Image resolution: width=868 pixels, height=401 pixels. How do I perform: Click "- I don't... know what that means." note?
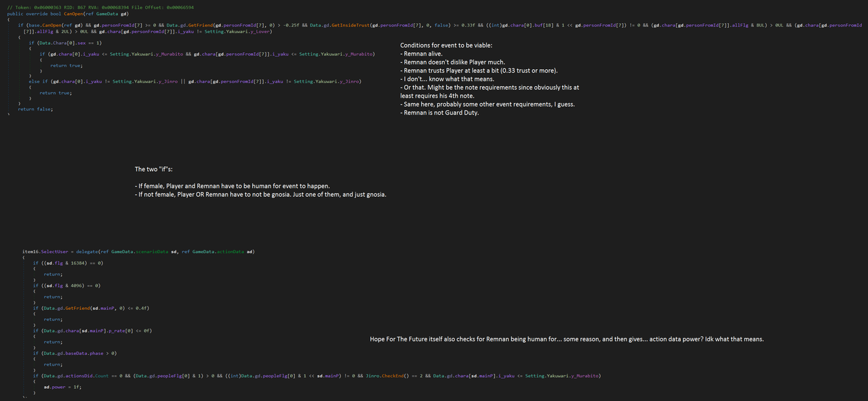pyautogui.click(x=448, y=79)
